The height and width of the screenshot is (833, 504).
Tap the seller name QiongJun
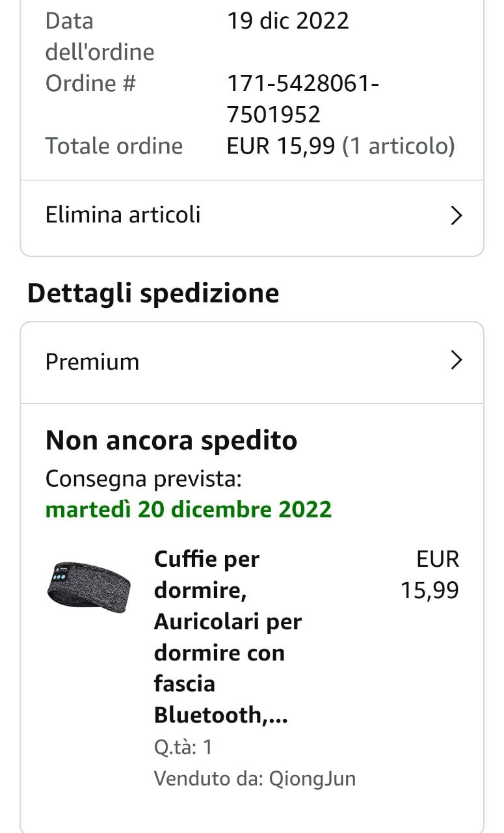[313, 778]
